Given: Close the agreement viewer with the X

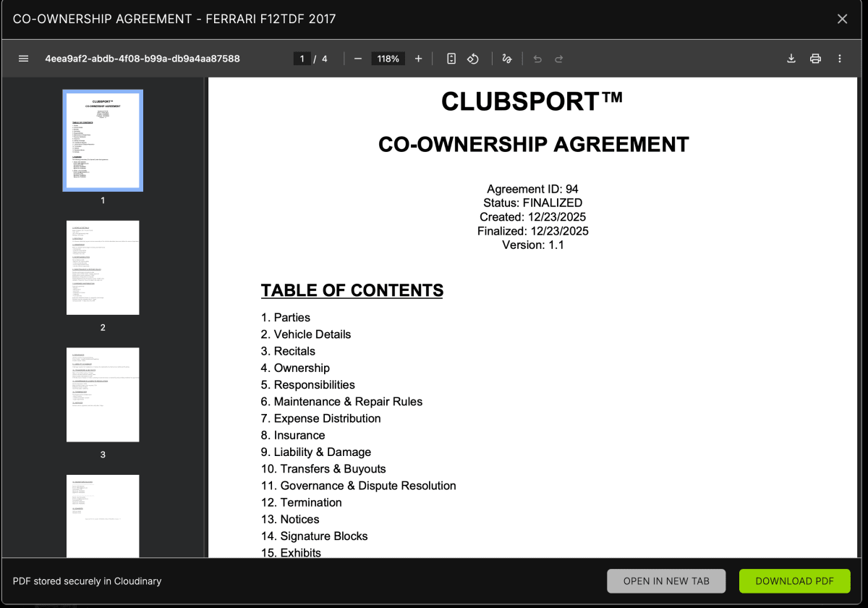Looking at the screenshot, I should point(842,19).
